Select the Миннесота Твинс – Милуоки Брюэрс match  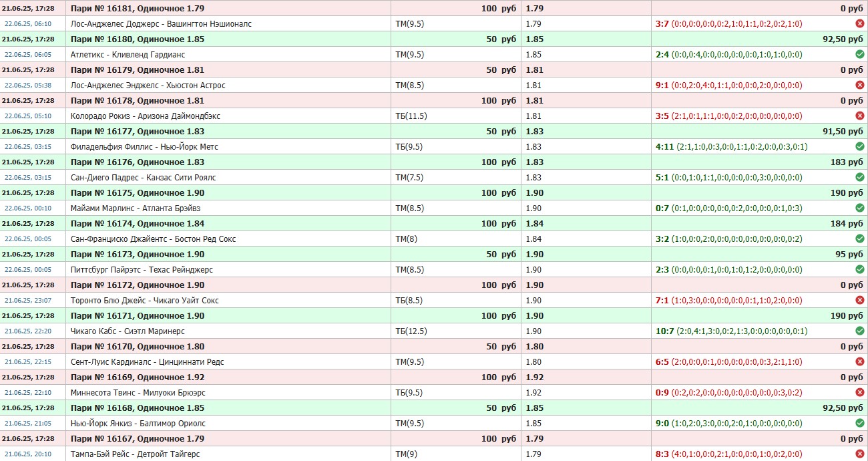coord(138,393)
